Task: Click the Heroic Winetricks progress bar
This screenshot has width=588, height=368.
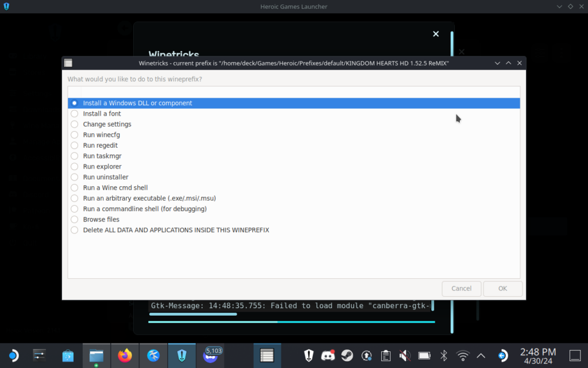Action: [292, 322]
